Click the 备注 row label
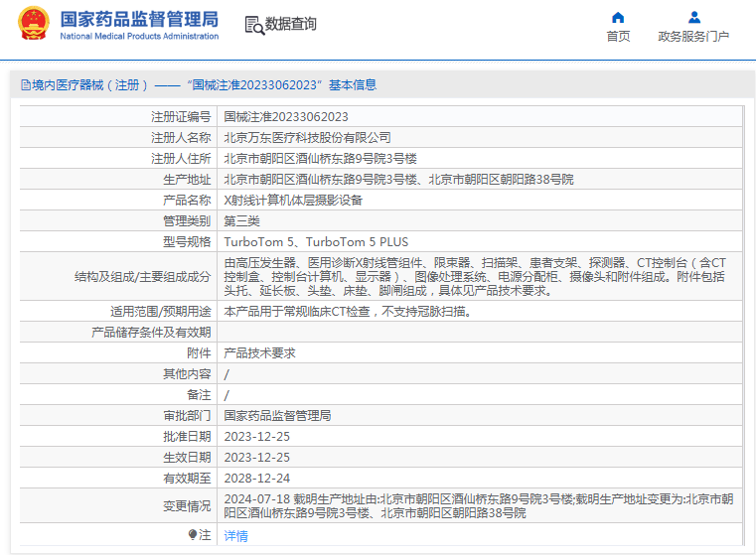756x555 pixels. (199, 395)
